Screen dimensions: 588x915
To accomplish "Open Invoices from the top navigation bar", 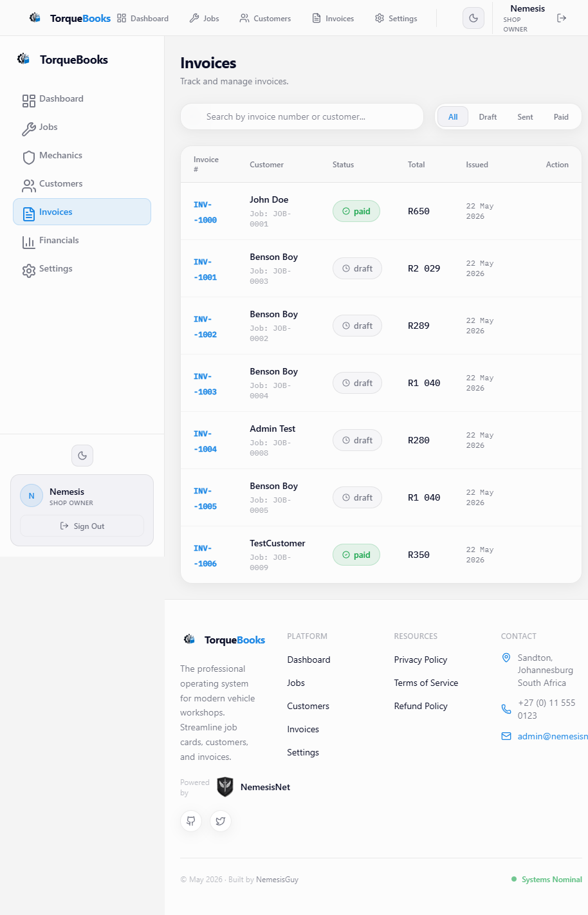I will (x=333, y=18).
